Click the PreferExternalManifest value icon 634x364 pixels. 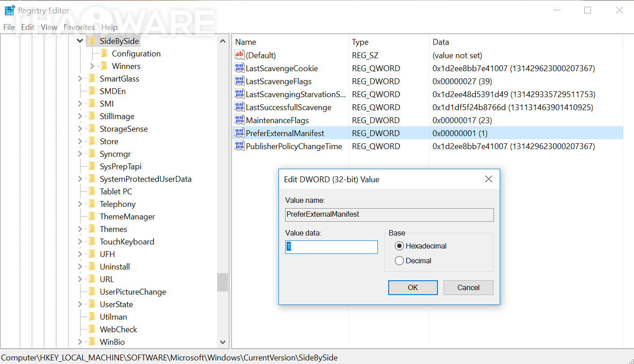point(240,133)
